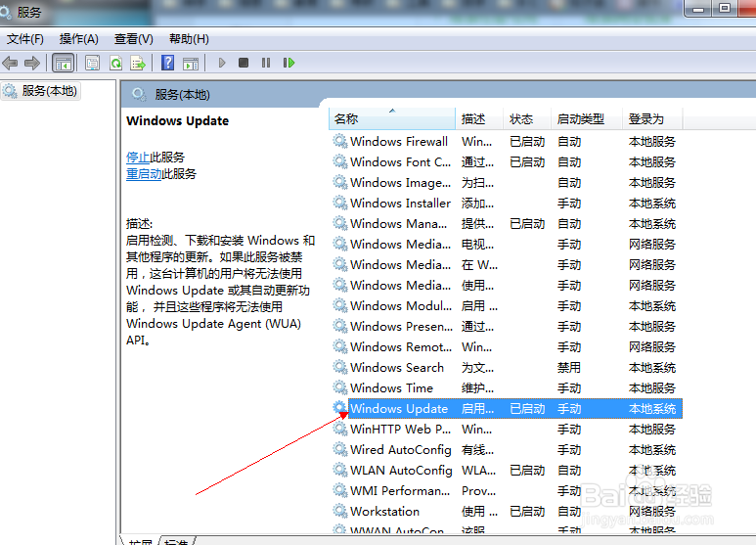Screen dimensions: 756x545
Task: Click the gear icon beside Wired AutoConfig
Action: [x=340, y=449]
